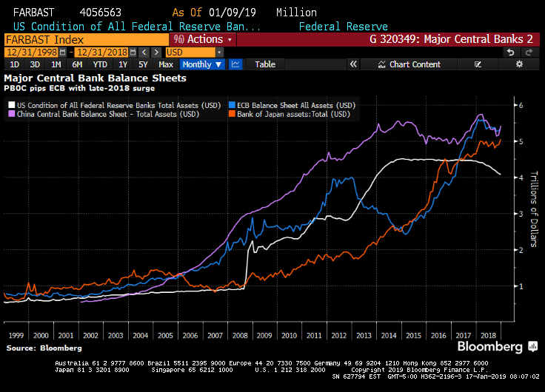
Task: Open the annotate edit pencil icon
Action: (x=478, y=64)
